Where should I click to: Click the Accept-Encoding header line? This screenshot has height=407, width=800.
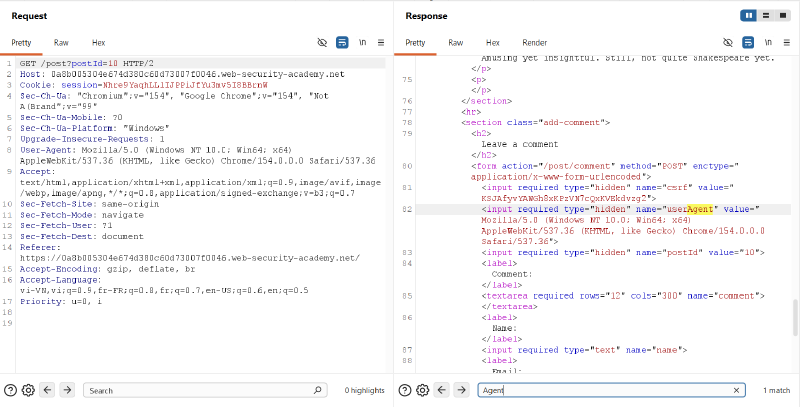coord(108,269)
